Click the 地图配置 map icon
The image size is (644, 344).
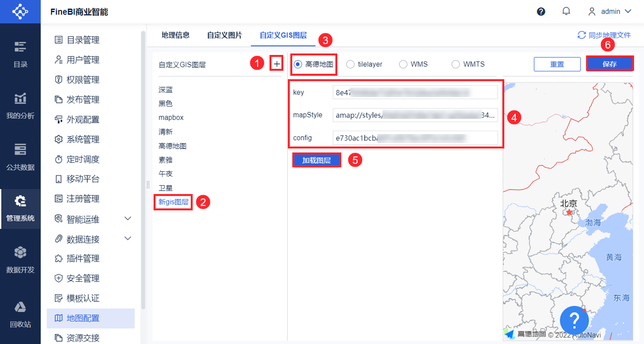pyautogui.click(x=58, y=318)
